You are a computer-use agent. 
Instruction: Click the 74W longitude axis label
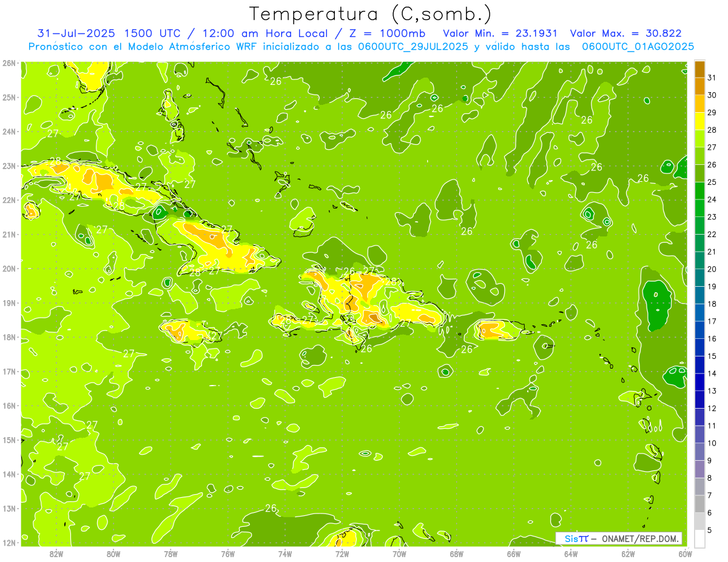[x=285, y=554]
